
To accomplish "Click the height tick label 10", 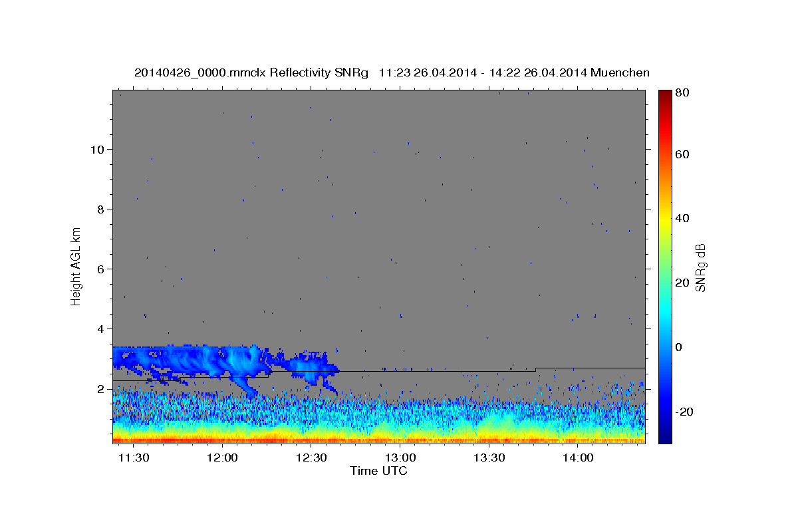I will coord(97,149).
